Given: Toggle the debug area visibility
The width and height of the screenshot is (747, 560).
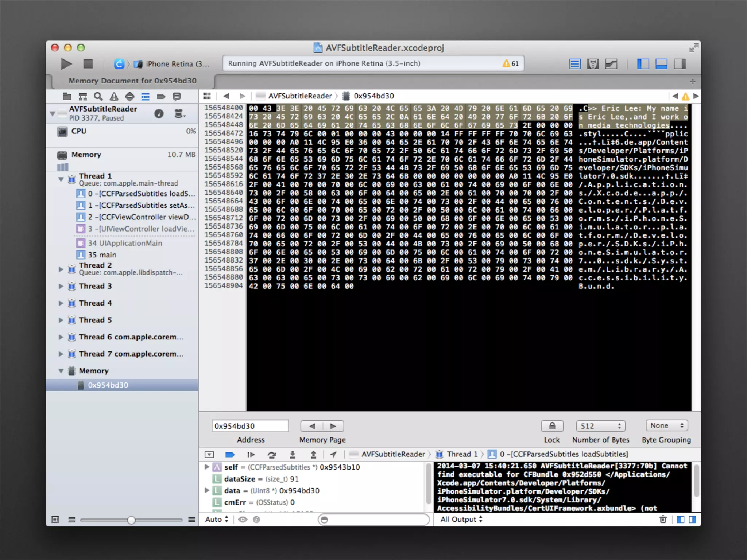Looking at the screenshot, I should [661, 64].
